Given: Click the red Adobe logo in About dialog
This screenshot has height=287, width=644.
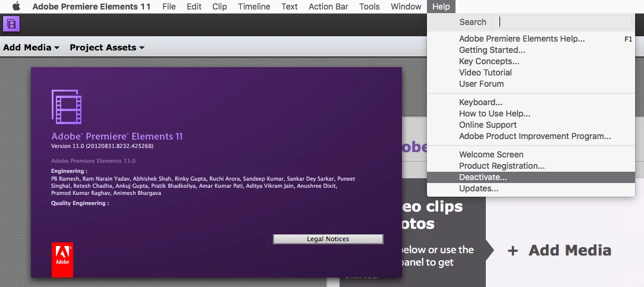Looking at the screenshot, I should [62, 260].
